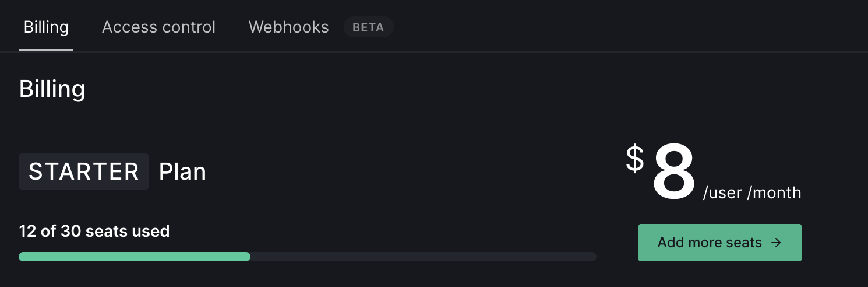The width and height of the screenshot is (868, 287).
Task: Open the Billing tab
Action: coord(46,27)
